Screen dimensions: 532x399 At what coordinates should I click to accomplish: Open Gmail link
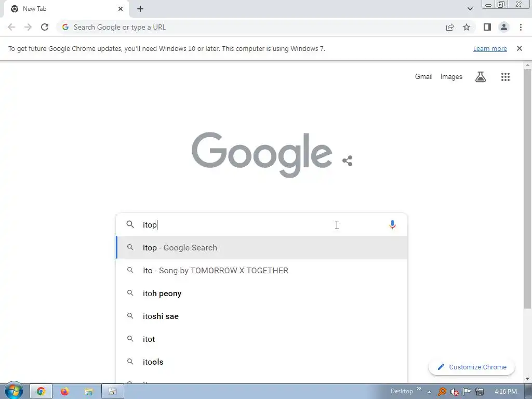click(x=424, y=77)
